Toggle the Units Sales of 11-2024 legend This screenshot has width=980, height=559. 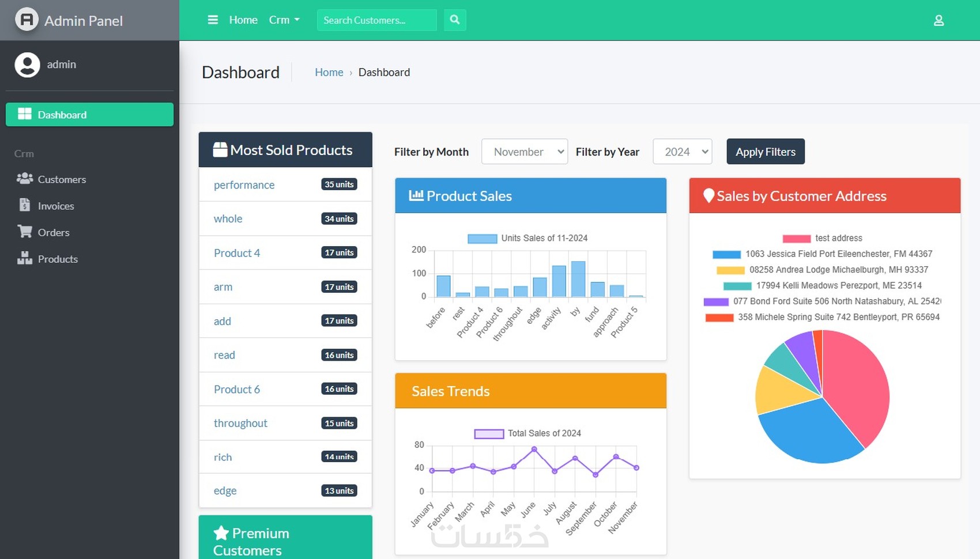[527, 239]
